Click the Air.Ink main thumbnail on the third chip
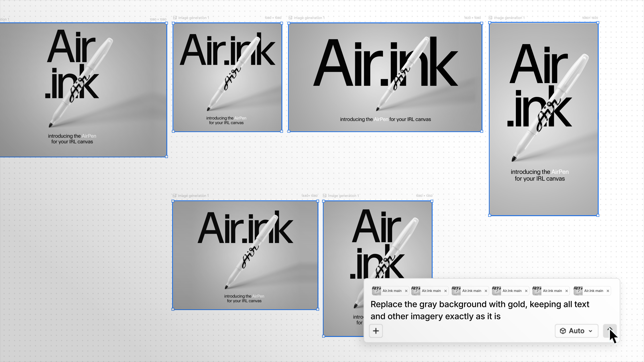The width and height of the screenshot is (644, 362). pyautogui.click(x=456, y=291)
